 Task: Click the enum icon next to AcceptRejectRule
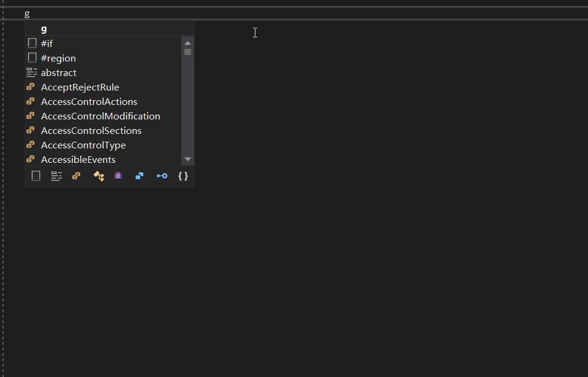pos(31,87)
